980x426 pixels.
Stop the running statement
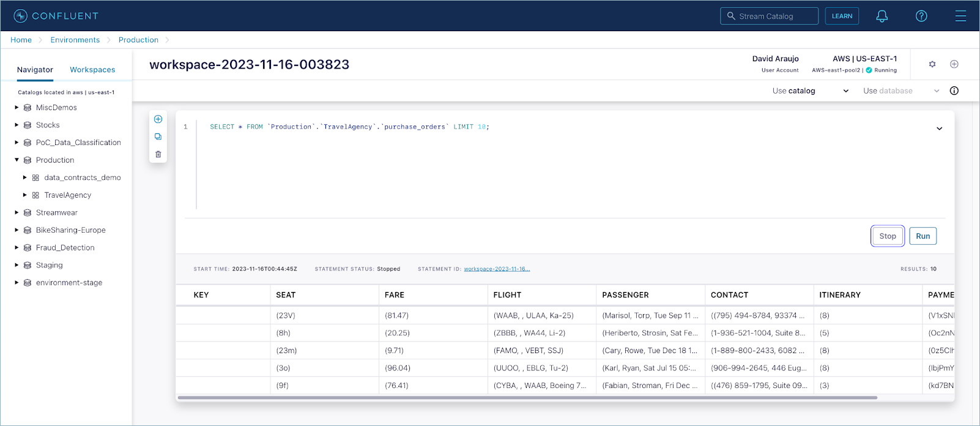pos(888,236)
